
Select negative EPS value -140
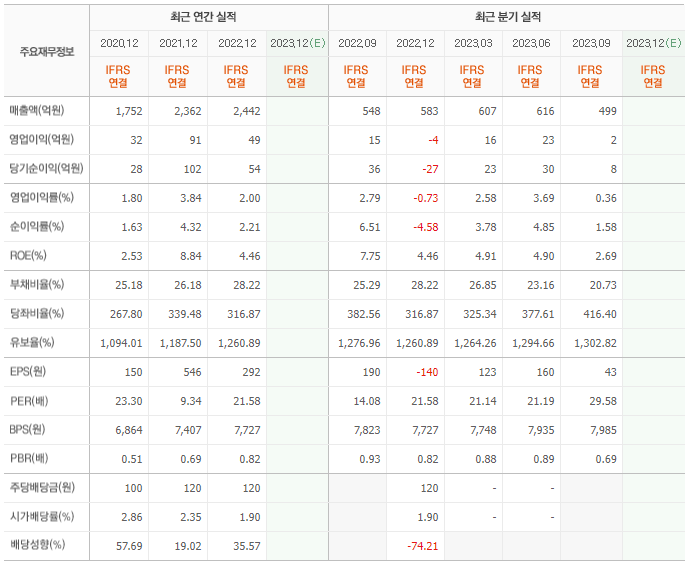427,372
